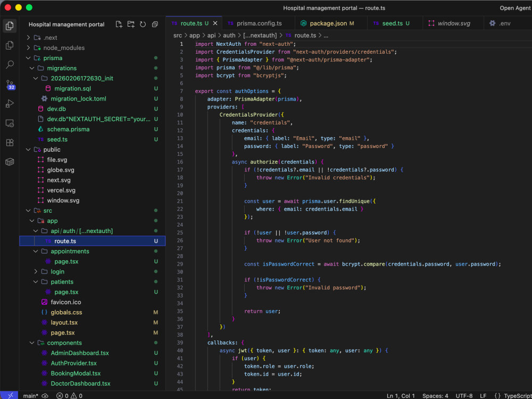
Task: Click the Open Agent button in title bar
Action: pyautogui.click(x=516, y=8)
